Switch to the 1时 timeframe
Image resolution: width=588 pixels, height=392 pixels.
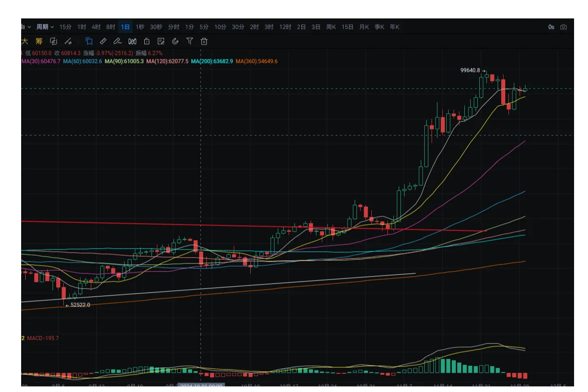tap(82, 27)
